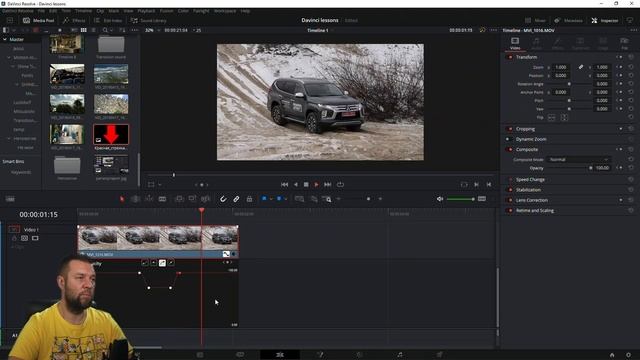
Task: Open the Composite Mode dropdown
Action: coord(578,160)
